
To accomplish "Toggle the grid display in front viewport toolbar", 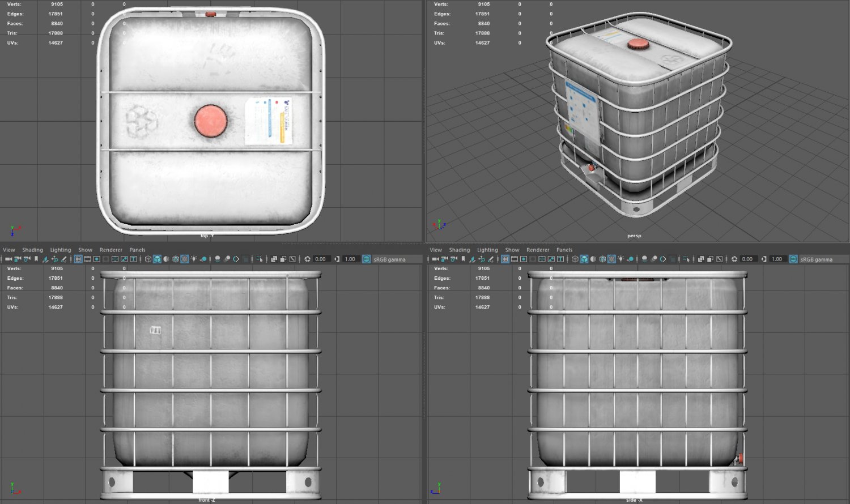I will pyautogui.click(x=78, y=259).
